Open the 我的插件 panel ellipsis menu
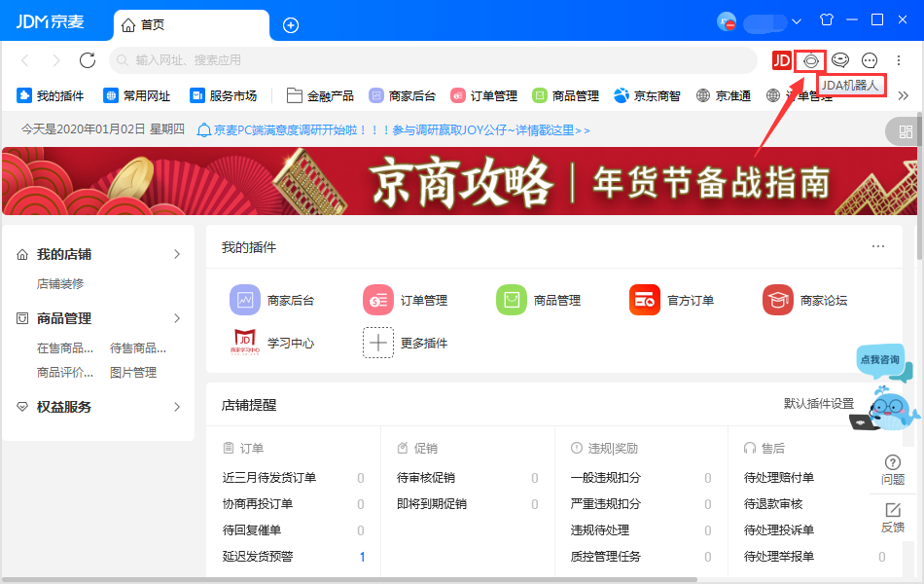This screenshot has height=584, width=924. pyautogui.click(x=878, y=246)
